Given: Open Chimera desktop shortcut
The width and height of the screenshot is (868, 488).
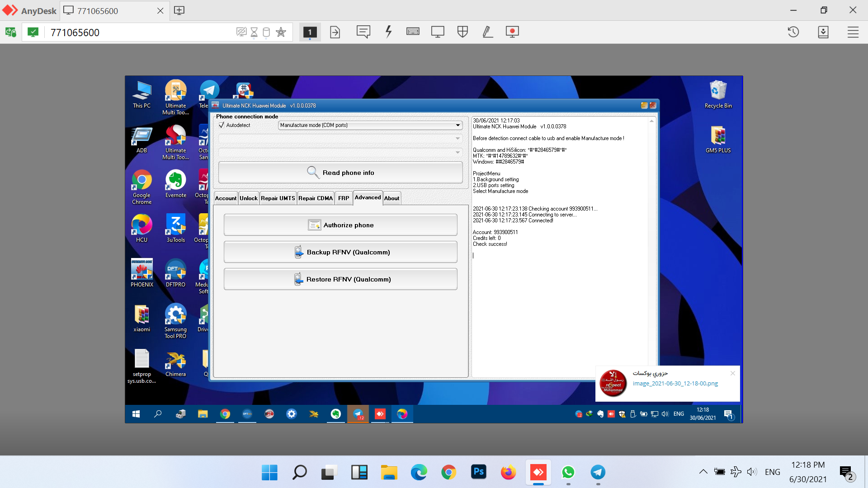Looking at the screenshot, I should point(175,363).
